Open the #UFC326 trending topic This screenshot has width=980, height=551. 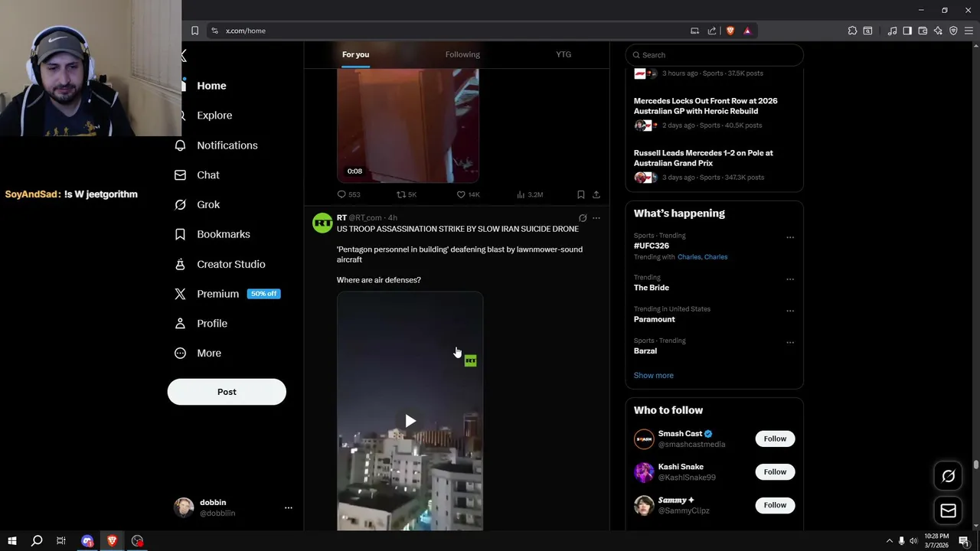pos(652,246)
